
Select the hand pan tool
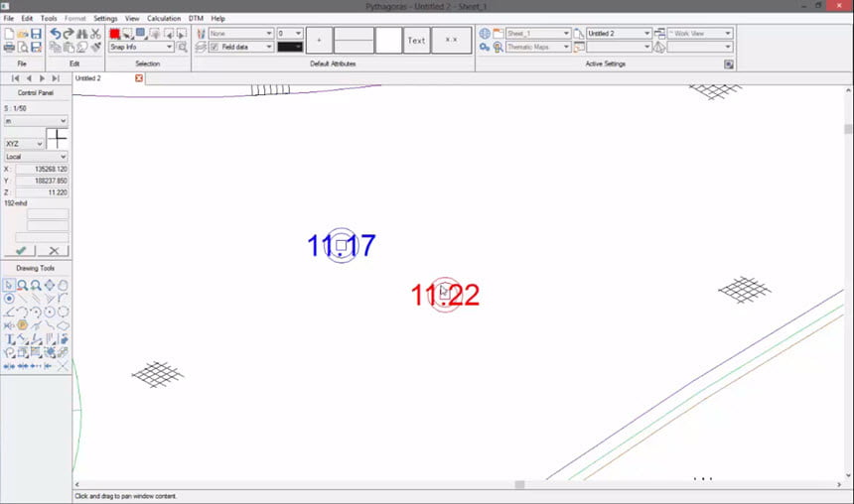pyautogui.click(x=64, y=285)
